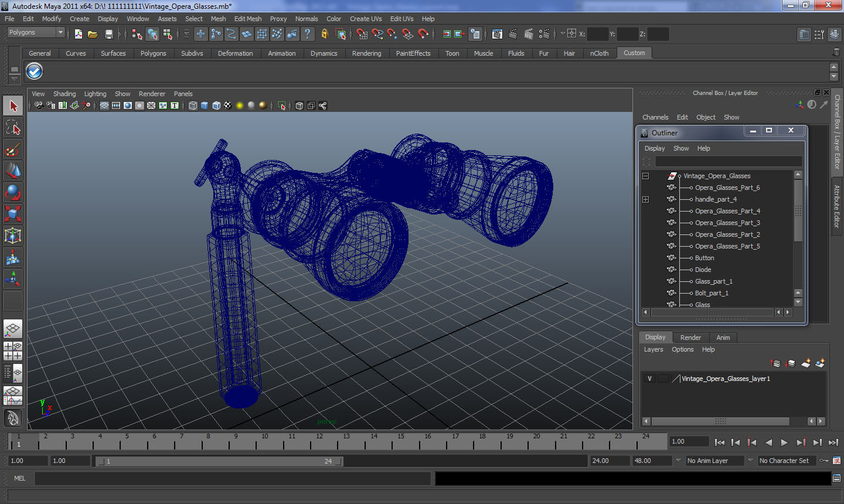Toggle the X-ray display icon

(x=300, y=105)
